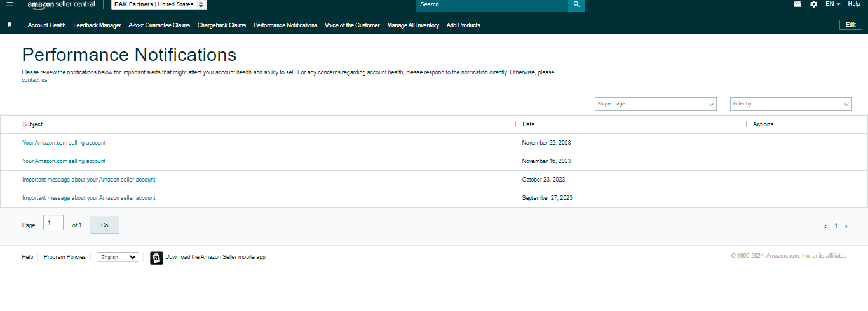Click the date October 23, 2023
The width and height of the screenshot is (868, 311).
tap(544, 180)
